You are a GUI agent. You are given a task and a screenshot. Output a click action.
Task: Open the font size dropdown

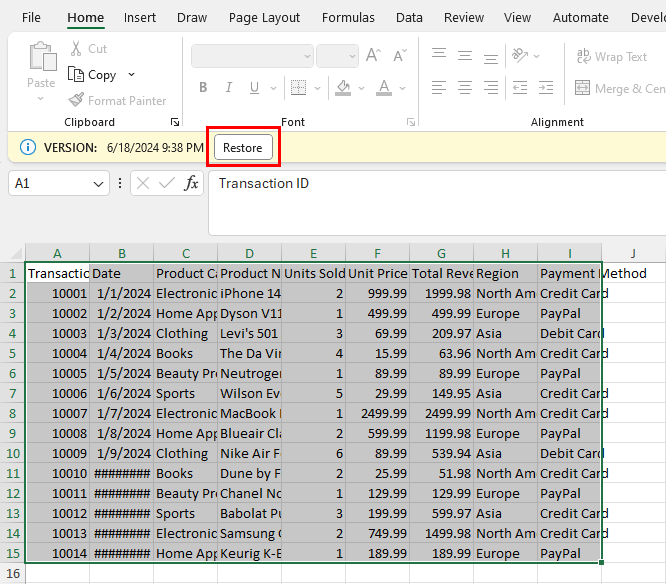tap(352, 56)
